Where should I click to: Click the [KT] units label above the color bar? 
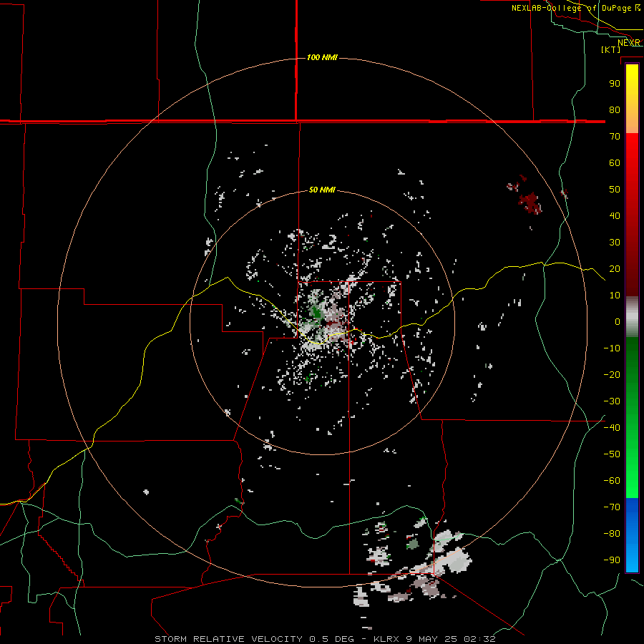[x=611, y=49]
